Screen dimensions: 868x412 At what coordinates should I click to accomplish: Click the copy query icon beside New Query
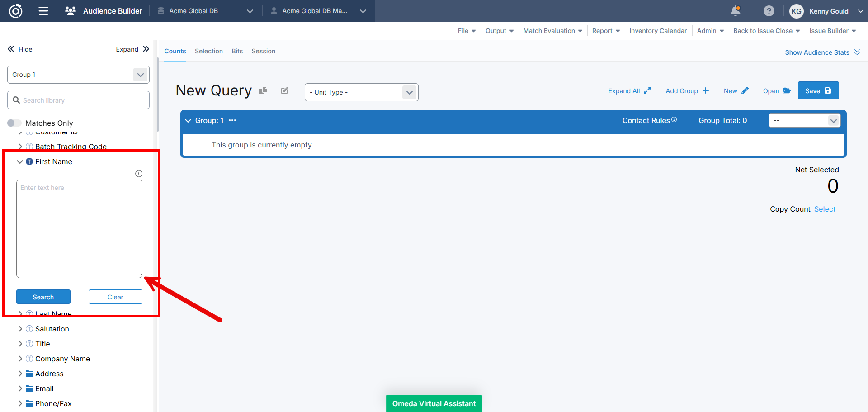coord(263,90)
